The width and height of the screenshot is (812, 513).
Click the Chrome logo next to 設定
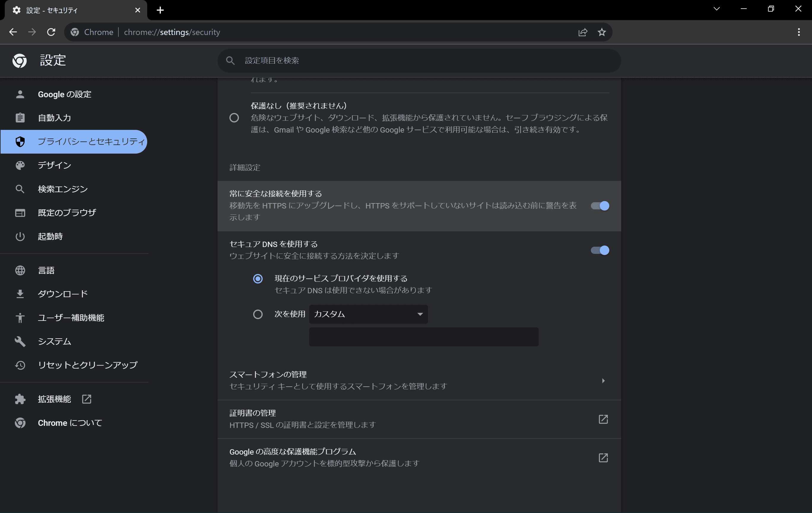(20, 60)
